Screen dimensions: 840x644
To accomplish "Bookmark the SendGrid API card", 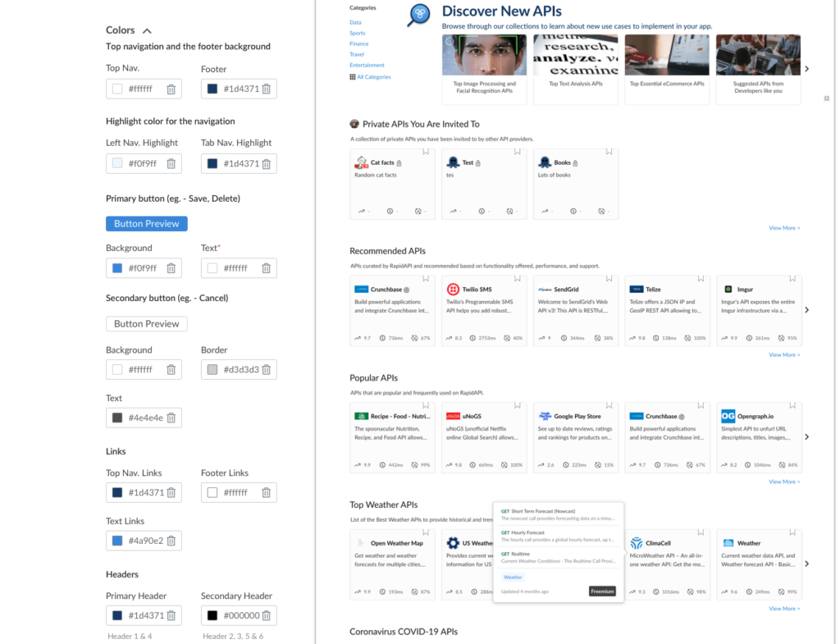I will [609, 279].
